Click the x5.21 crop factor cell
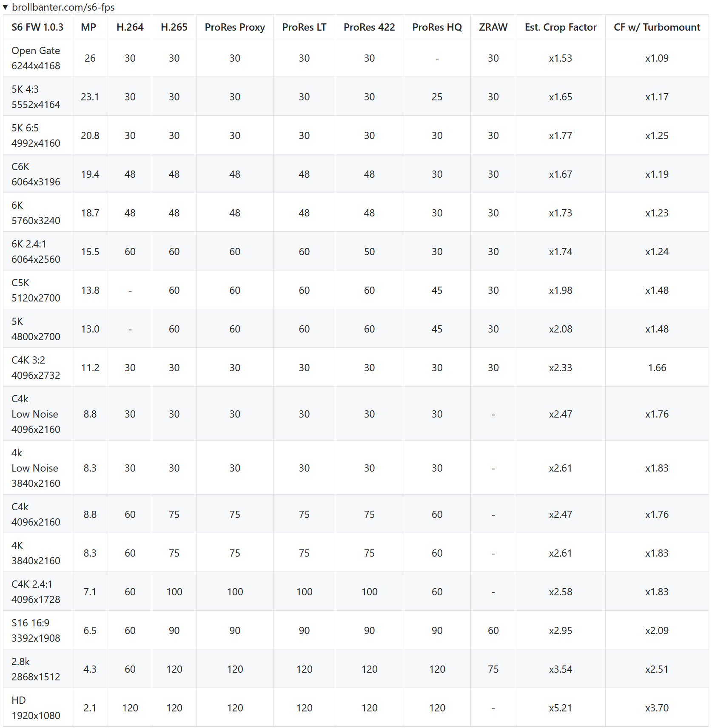Image resolution: width=712 pixels, height=728 pixels. tap(561, 708)
